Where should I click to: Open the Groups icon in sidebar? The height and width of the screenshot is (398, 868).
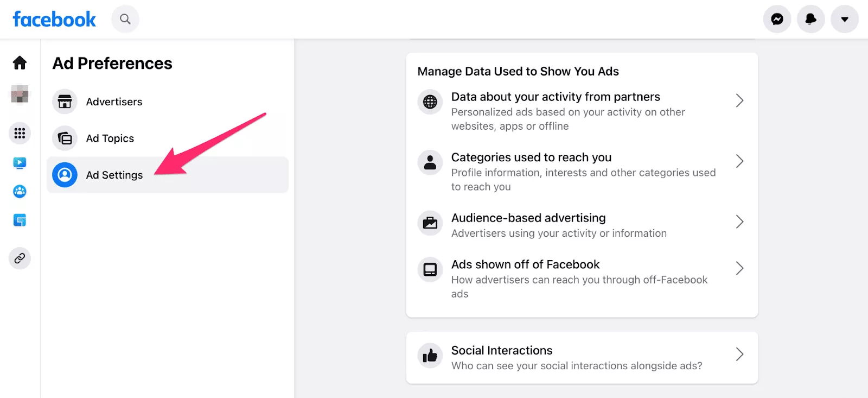coord(20,192)
